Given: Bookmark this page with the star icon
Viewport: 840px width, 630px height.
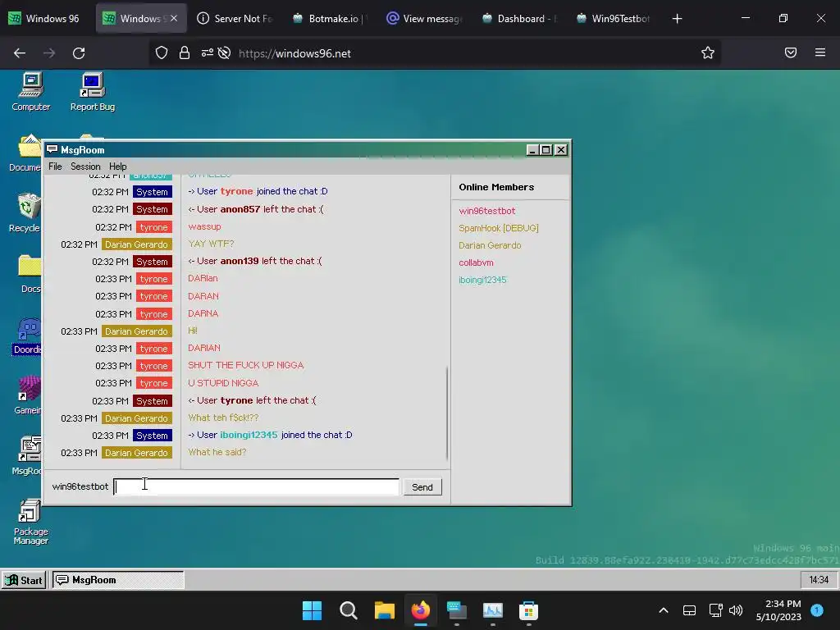Looking at the screenshot, I should click(x=708, y=53).
